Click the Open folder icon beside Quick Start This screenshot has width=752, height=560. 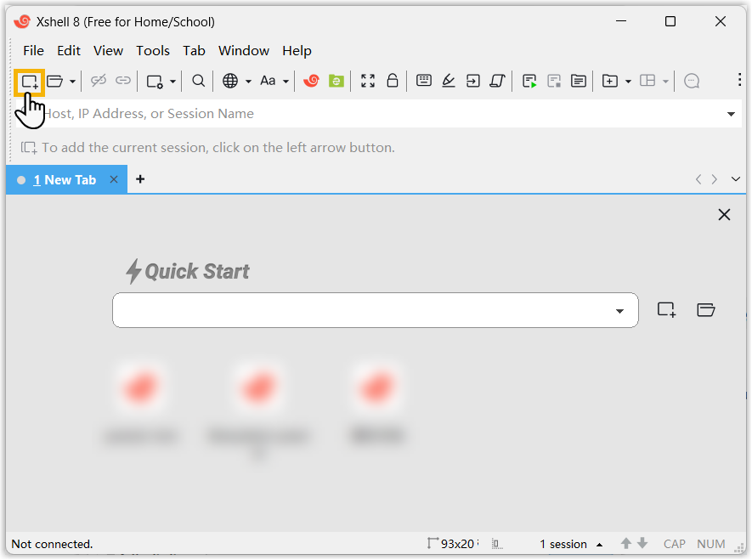(705, 309)
